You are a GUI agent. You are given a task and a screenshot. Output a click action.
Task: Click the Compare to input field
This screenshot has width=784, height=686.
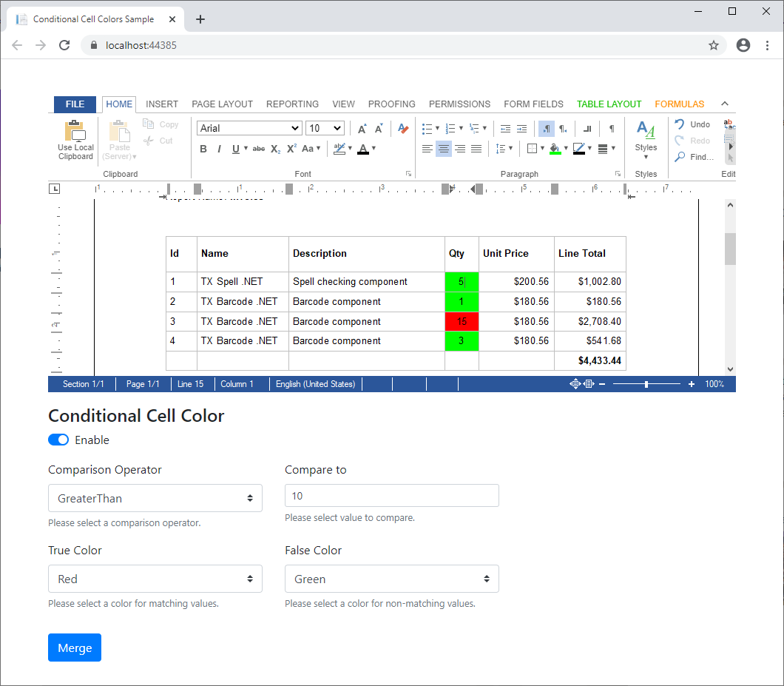(391, 495)
